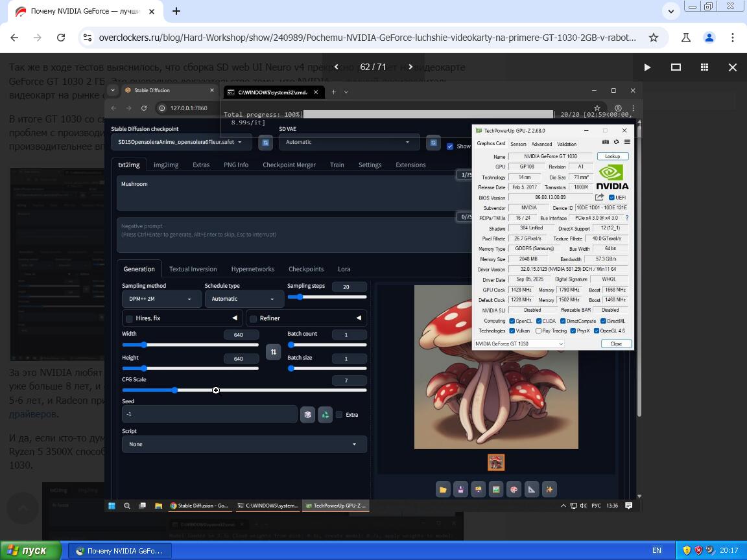Enable the Refiner checkbox
This screenshot has width=747, height=560.
254,319
